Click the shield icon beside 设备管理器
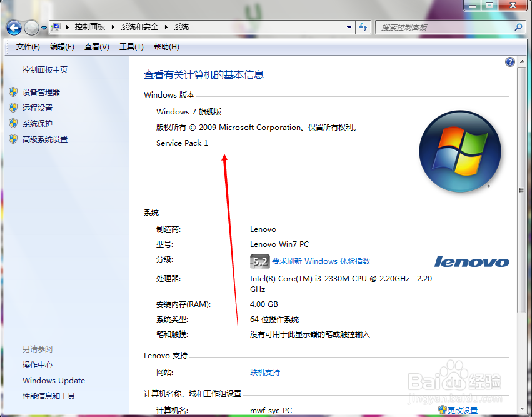Image resolution: width=532 pixels, height=417 pixels. 14,91
